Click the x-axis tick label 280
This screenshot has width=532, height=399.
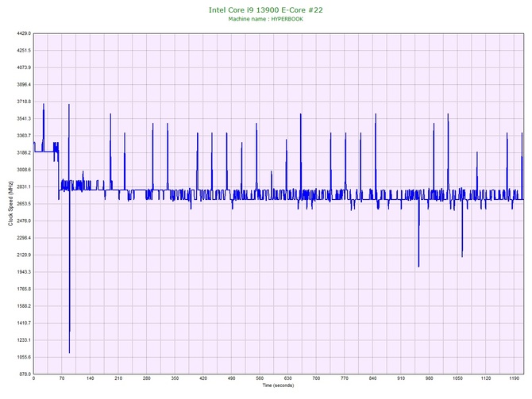point(147,378)
